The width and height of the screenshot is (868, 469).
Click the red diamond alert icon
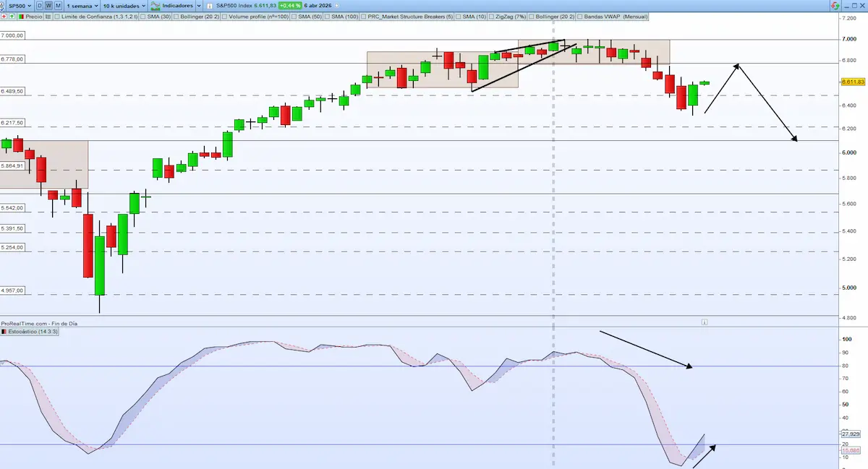pyautogui.click(x=4, y=16)
